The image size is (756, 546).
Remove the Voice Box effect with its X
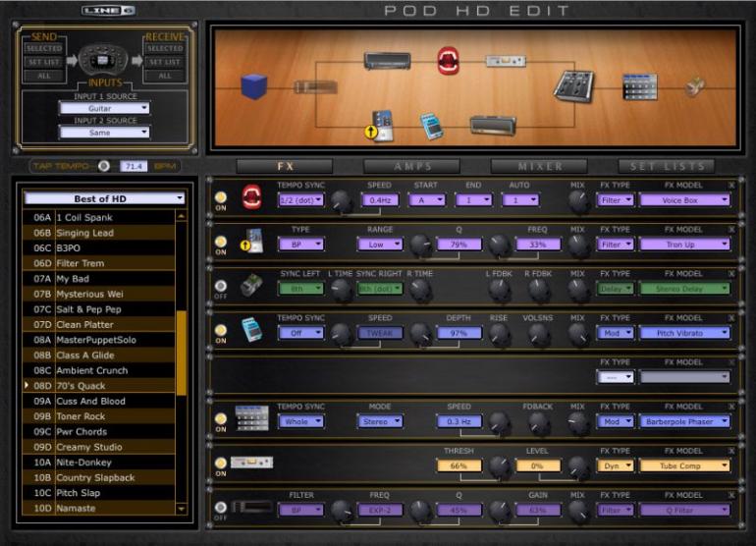[731, 186]
